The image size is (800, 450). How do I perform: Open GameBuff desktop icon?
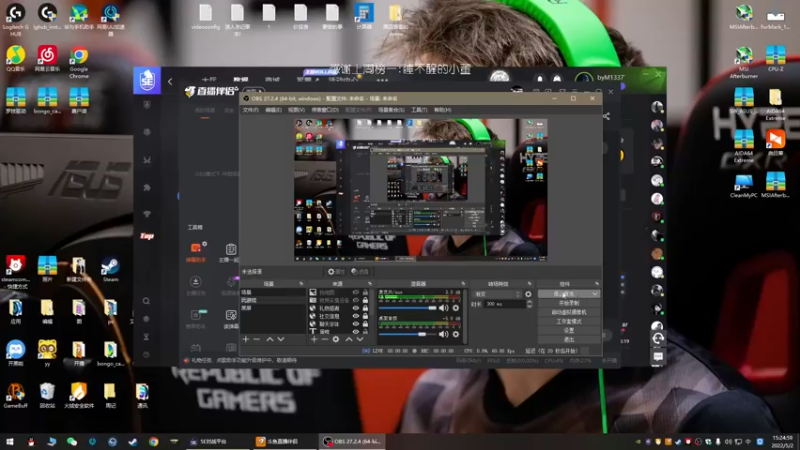pos(15,396)
